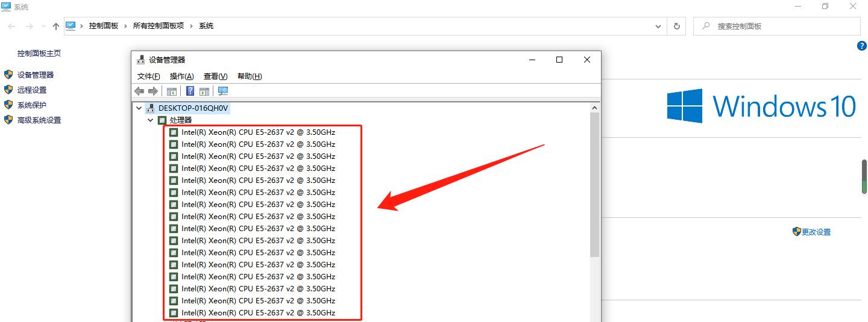Image resolution: width=868 pixels, height=322 pixels.
Task: Click the Device Manager vertical scrollbar thumb
Action: pos(595,185)
